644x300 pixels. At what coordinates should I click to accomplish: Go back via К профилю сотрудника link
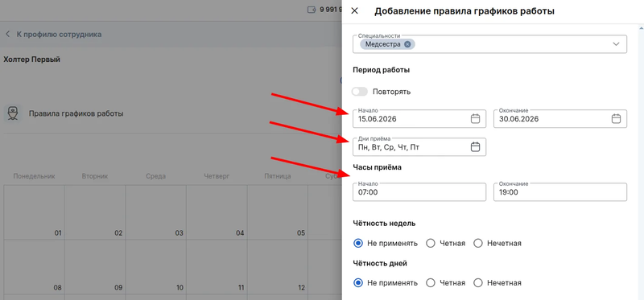click(x=53, y=35)
